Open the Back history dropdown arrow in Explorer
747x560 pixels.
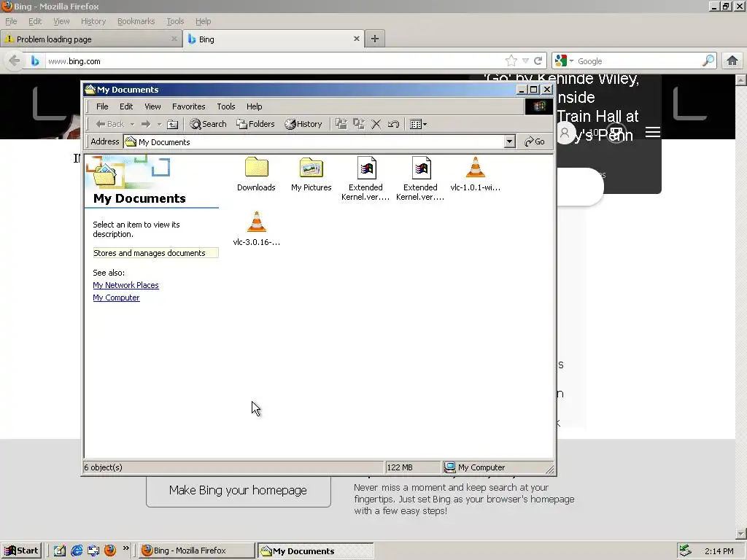pos(133,124)
